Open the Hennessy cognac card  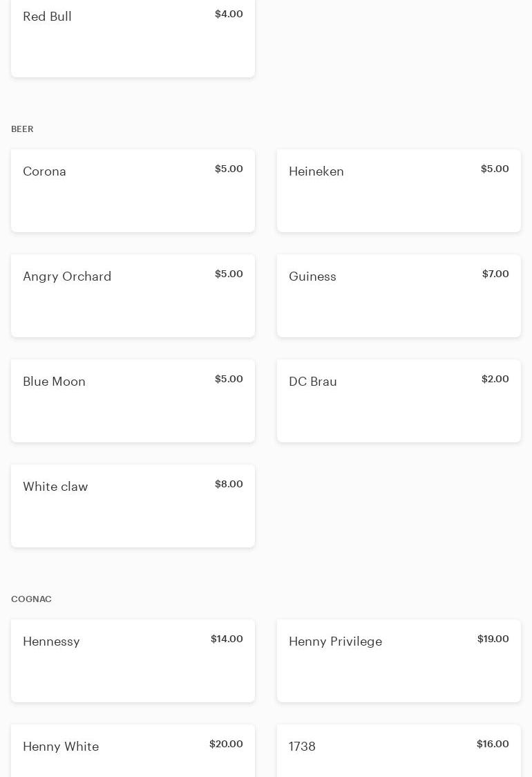coord(133,661)
